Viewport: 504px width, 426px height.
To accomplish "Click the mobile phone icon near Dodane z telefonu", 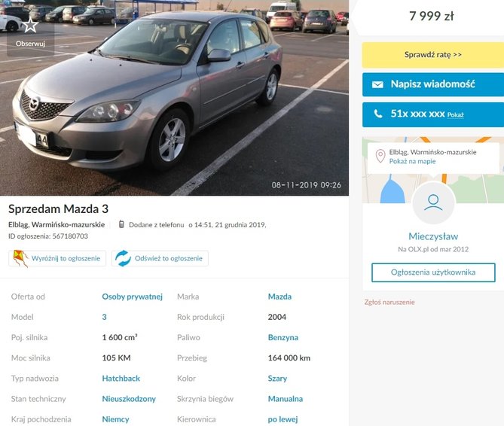I will (121, 224).
